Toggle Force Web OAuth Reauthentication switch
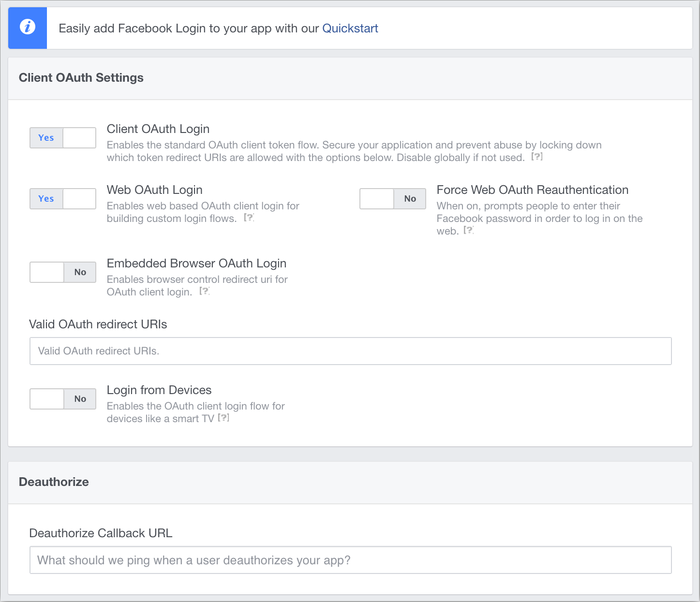The image size is (700, 602). pos(393,199)
